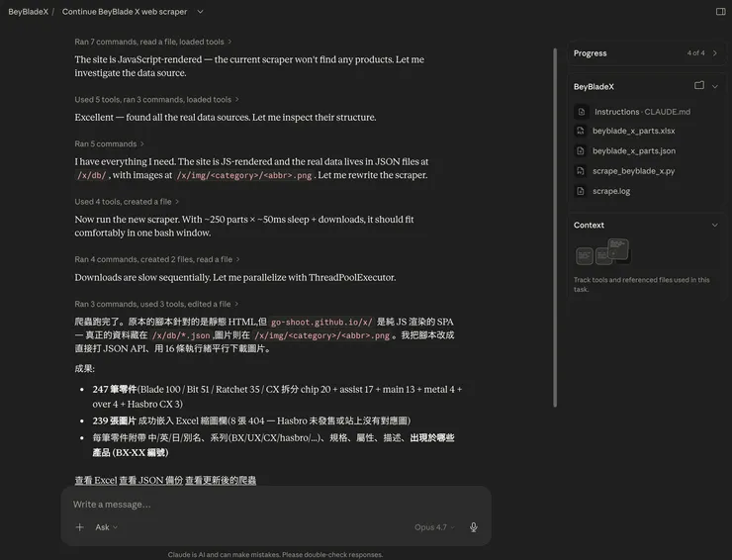Open scrape.log file
This screenshot has width=732, height=560.
[611, 191]
